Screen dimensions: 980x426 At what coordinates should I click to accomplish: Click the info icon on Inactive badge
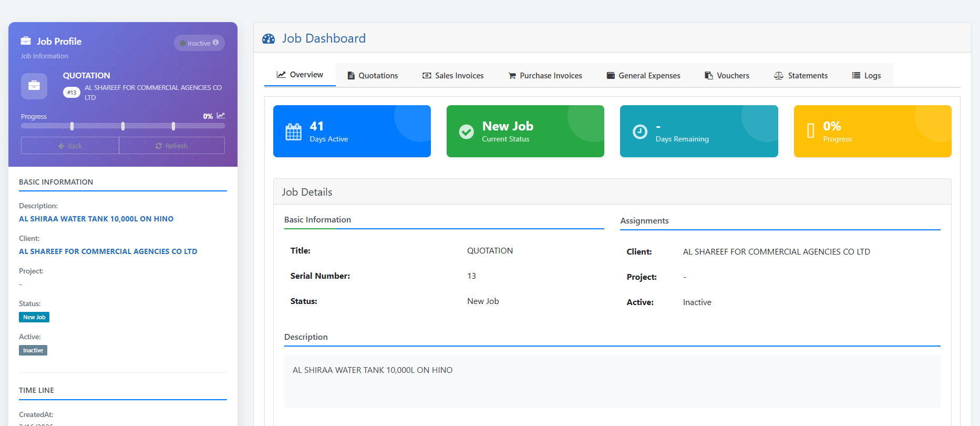(215, 43)
